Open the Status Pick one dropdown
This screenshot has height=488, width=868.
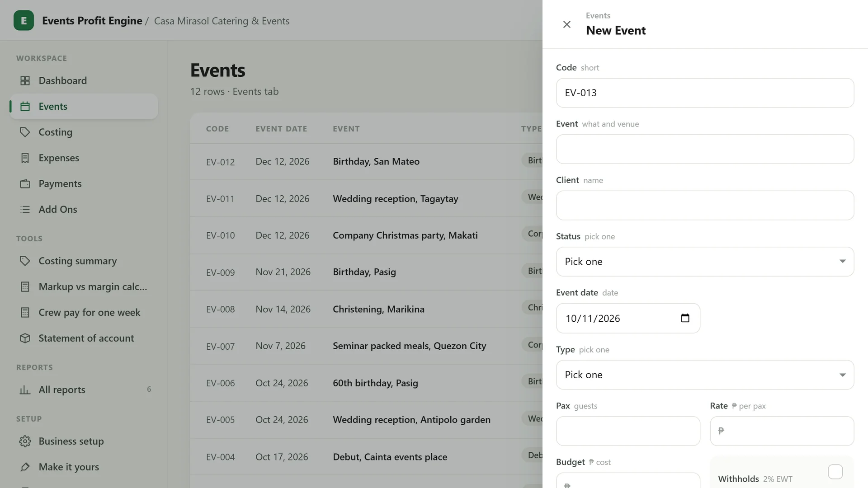[x=705, y=262]
